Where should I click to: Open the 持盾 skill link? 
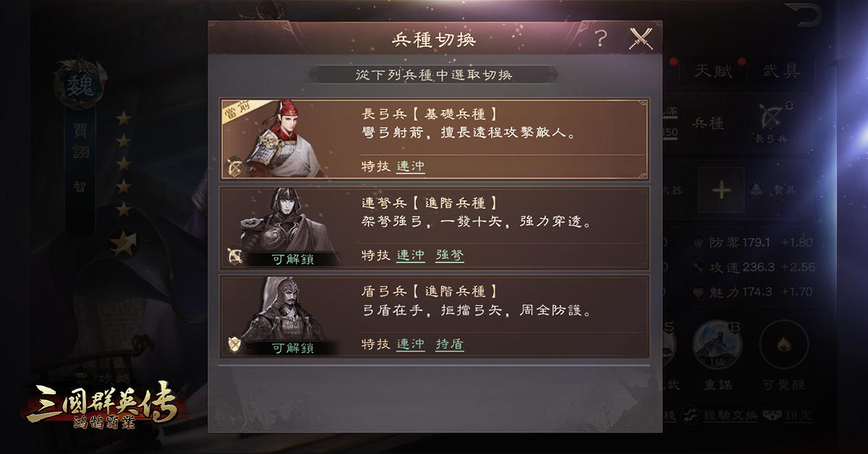[x=450, y=344]
